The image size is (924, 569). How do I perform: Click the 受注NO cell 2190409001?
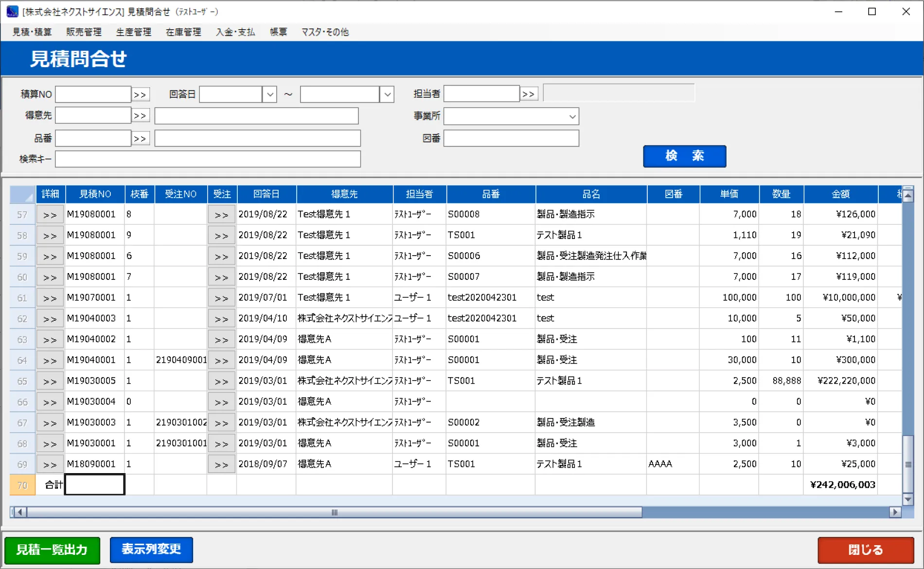[181, 360]
